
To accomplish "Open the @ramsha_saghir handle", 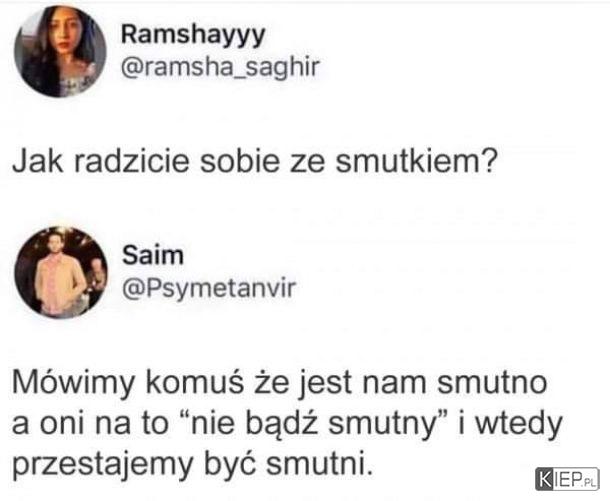I will 220,67.
